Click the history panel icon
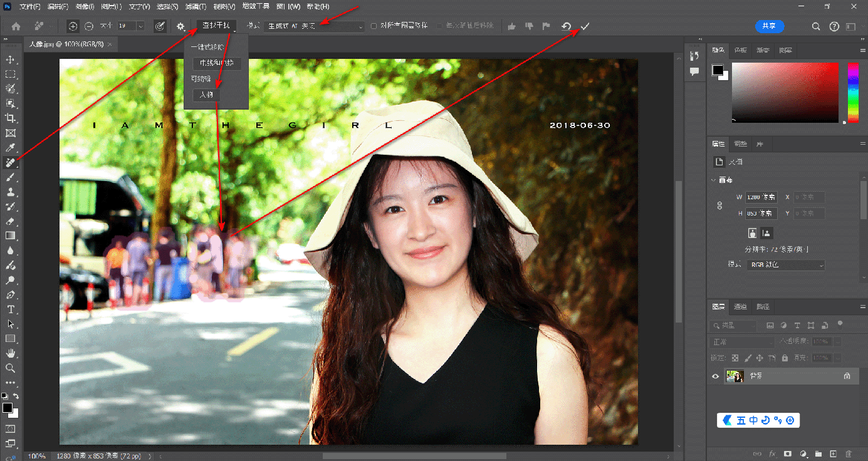The width and height of the screenshot is (868, 461). 694,57
